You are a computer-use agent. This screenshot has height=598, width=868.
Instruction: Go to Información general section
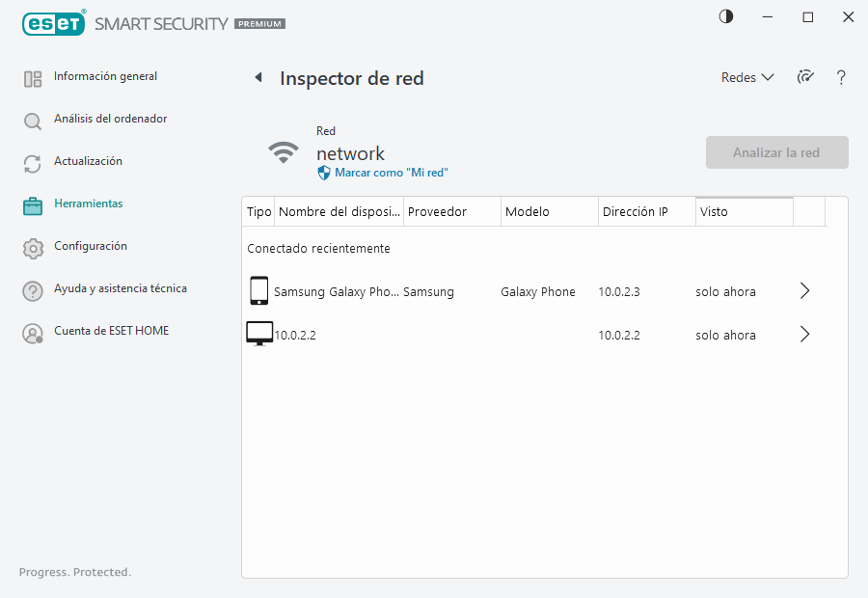pyautogui.click(x=105, y=77)
